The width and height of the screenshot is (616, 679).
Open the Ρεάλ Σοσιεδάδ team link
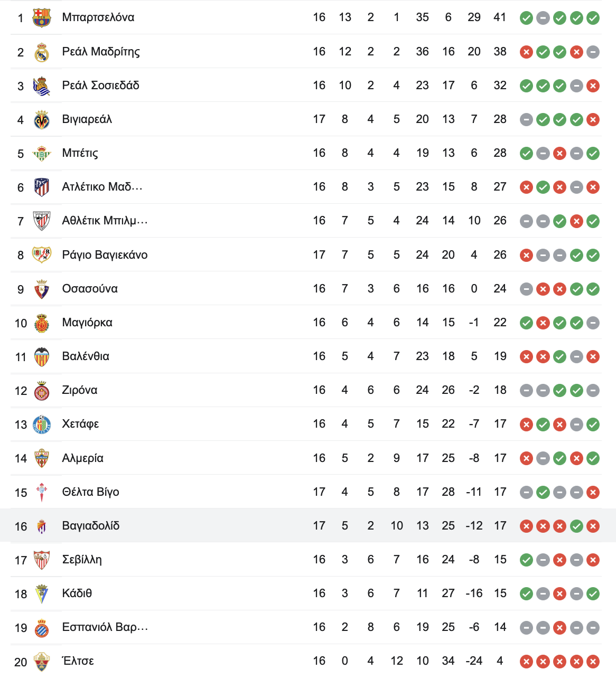pos(100,86)
